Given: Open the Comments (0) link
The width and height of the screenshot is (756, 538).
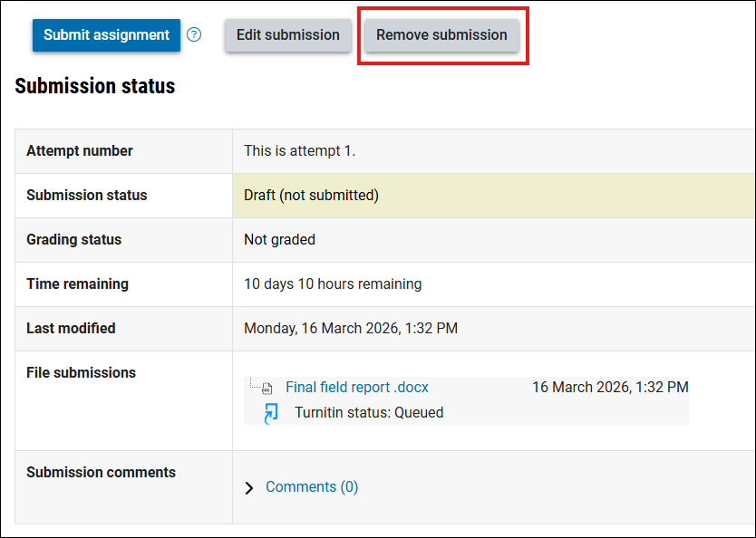Looking at the screenshot, I should click(312, 487).
